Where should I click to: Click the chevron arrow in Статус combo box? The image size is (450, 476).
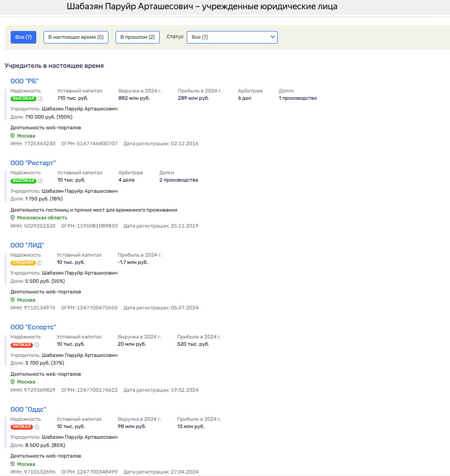point(273,37)
